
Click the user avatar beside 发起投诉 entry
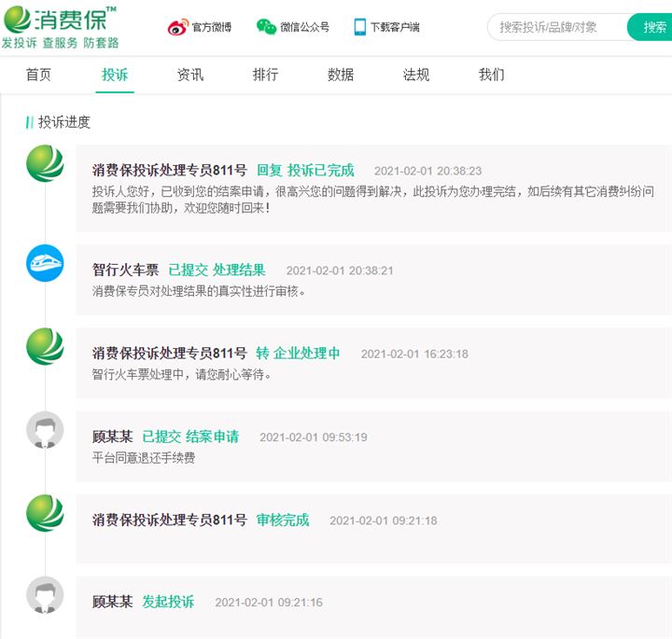[45, 595]
